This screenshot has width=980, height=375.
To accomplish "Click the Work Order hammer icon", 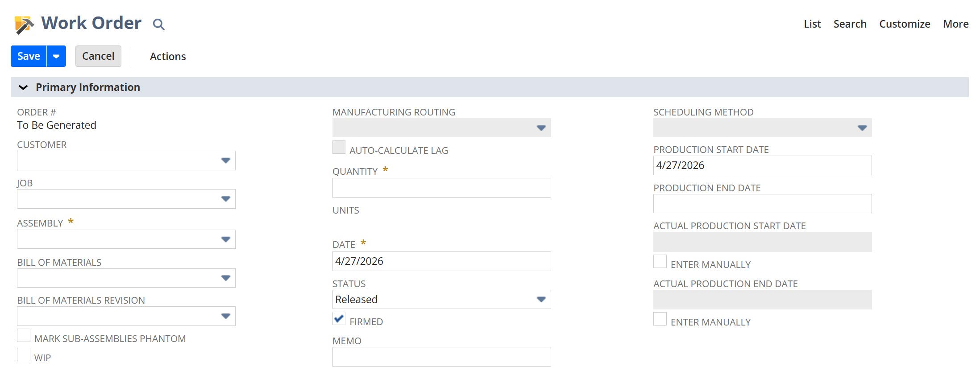I will (22, 23).
